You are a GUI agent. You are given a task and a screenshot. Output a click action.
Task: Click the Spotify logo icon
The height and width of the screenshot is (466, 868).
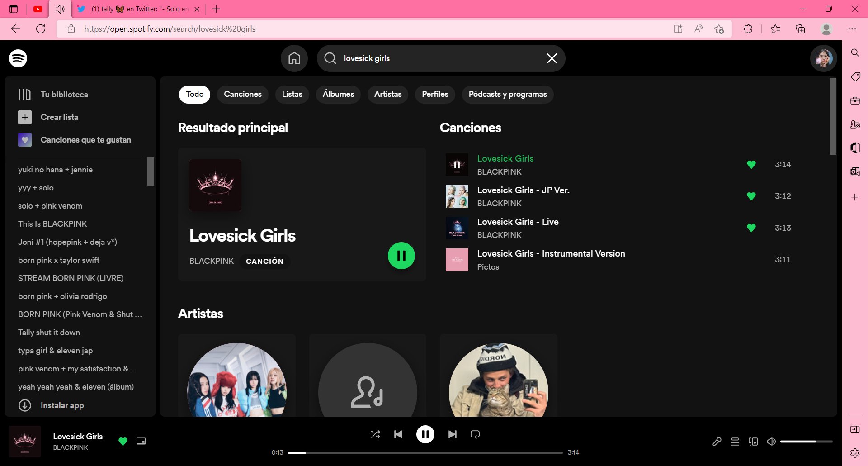tap(18, 58)
